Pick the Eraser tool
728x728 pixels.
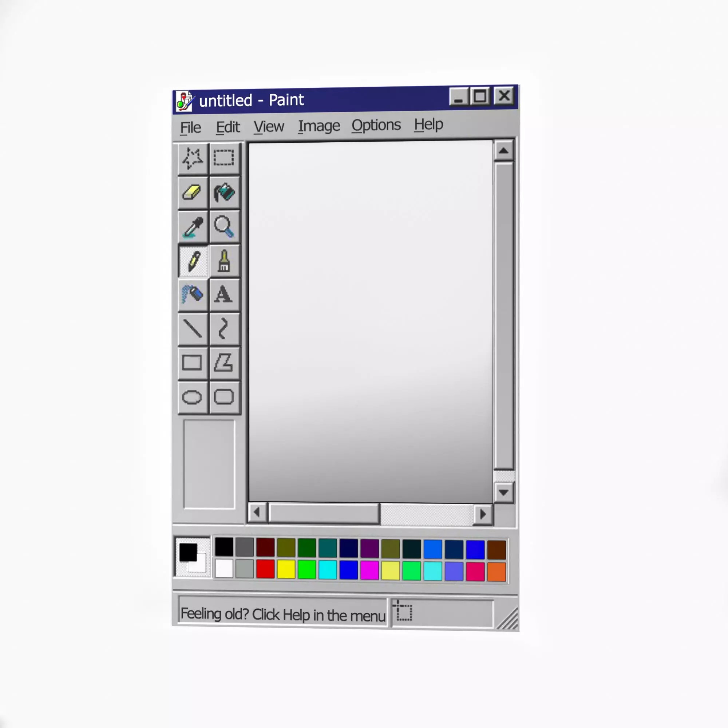coord(193,192)
